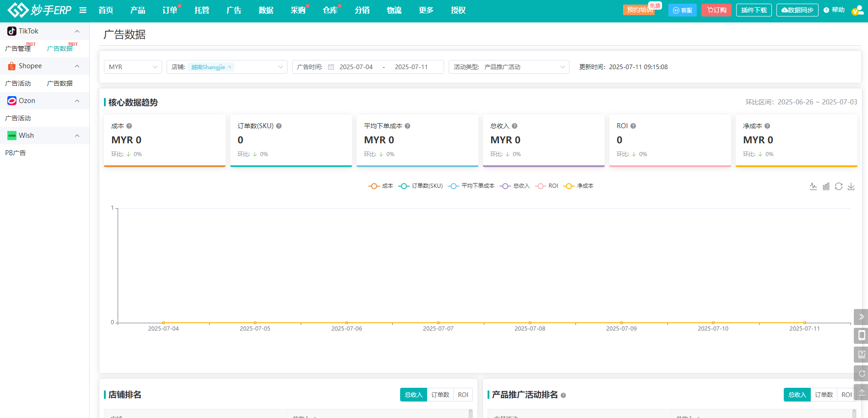The width and height of the screenshot is (868, 418).
Task: Click the 预约培训 button
Action: click(x=639, y=10)
